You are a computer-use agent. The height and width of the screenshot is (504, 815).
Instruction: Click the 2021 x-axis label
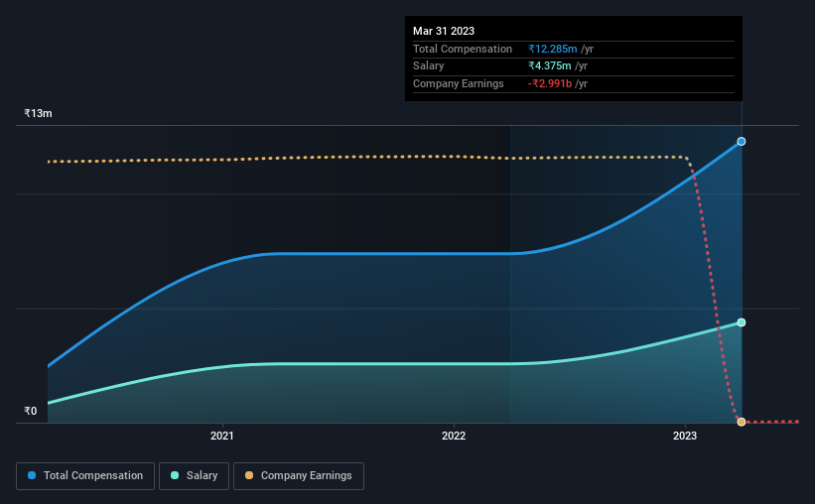pos(222,436)
